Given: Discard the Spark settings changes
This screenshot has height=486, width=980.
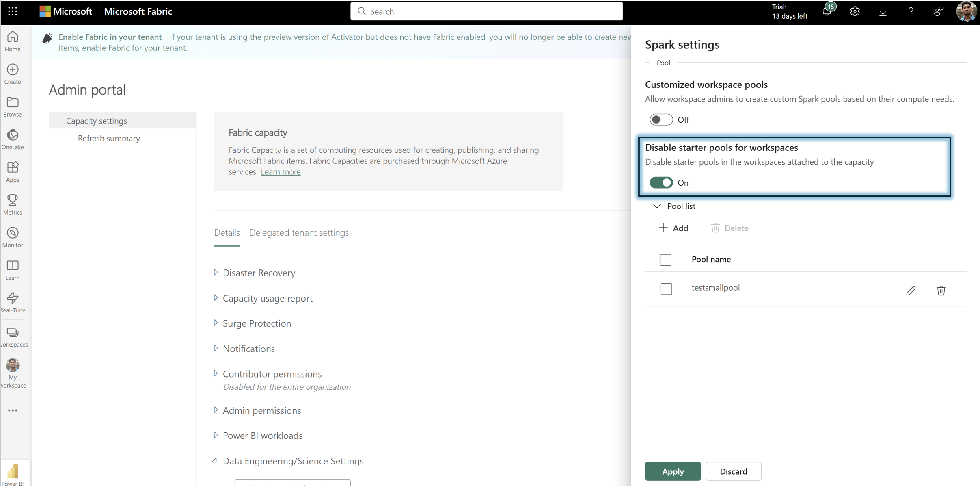Looking at the screenshot, I should pos(733,471).
